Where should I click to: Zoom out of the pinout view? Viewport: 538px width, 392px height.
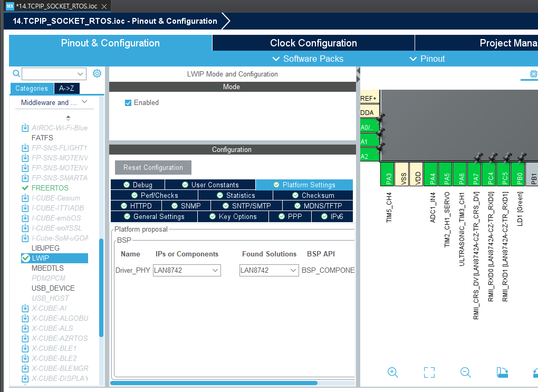(466, 372)
